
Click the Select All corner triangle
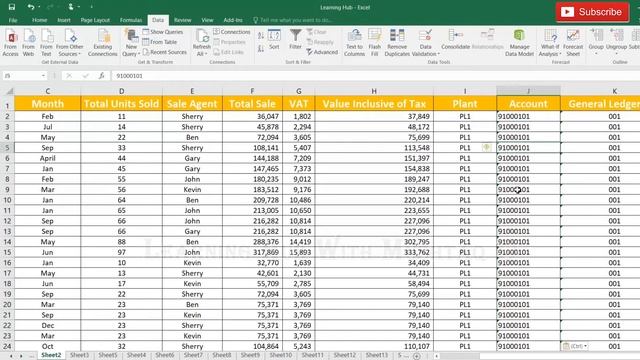[x=9, y=91]
